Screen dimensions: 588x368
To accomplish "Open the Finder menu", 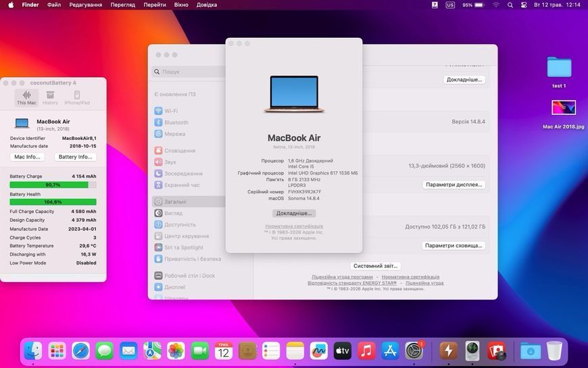I will (30, 5).
